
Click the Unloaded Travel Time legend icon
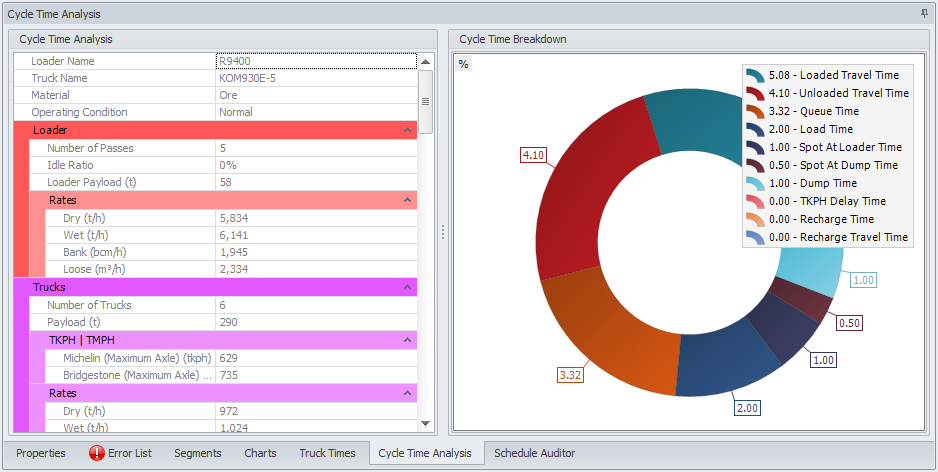(756, 94)
